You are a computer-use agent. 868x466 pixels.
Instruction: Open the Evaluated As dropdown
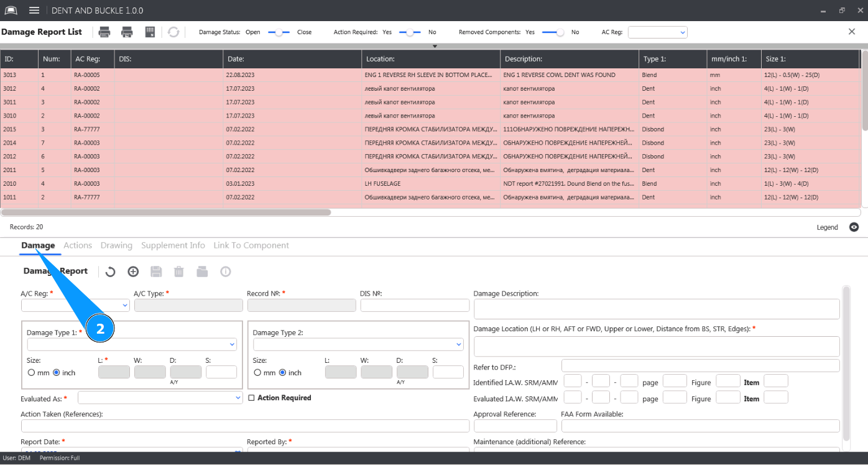pyautogui.click(x=160, y=397)
